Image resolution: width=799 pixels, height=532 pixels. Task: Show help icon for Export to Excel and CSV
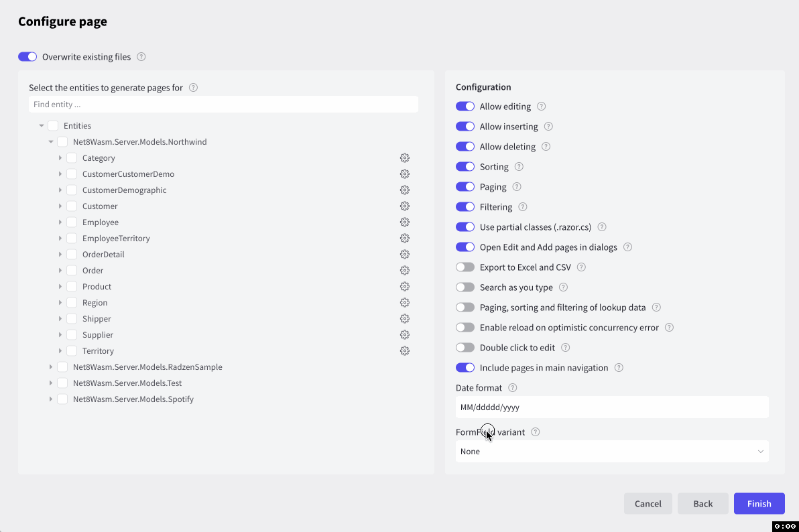pyautogui.click(x=581, y=267)
